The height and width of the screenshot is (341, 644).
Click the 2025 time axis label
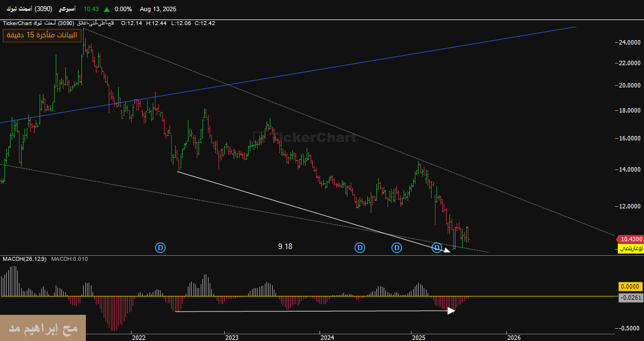click(419, 338)
